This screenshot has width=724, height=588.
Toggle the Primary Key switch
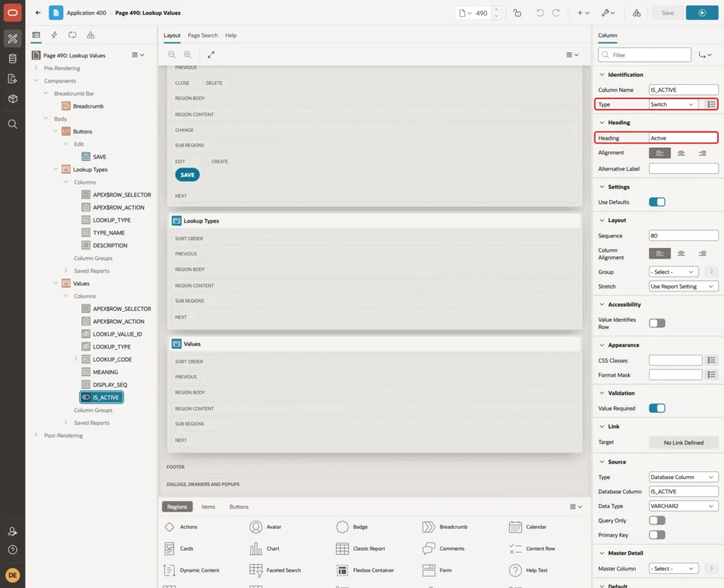[x=657, y=535]
